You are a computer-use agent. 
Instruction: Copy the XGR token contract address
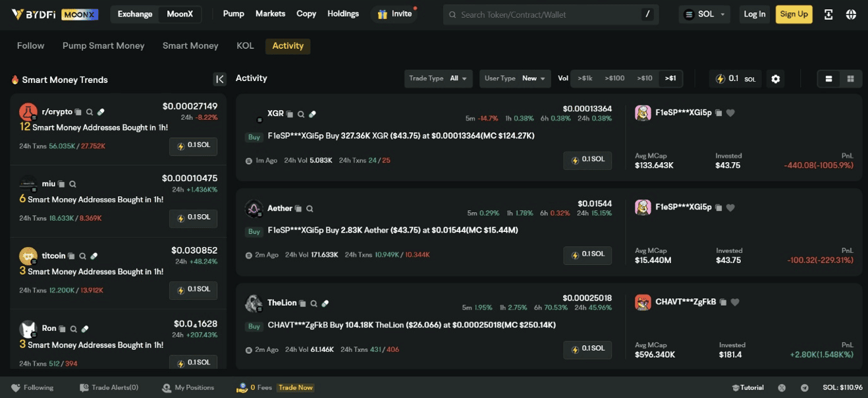coord(290,114)
